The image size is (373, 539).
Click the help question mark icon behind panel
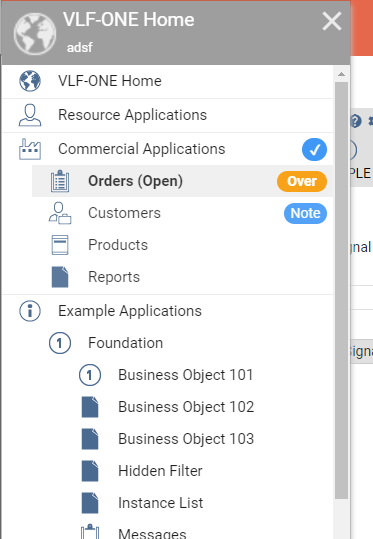pos(356,121)
